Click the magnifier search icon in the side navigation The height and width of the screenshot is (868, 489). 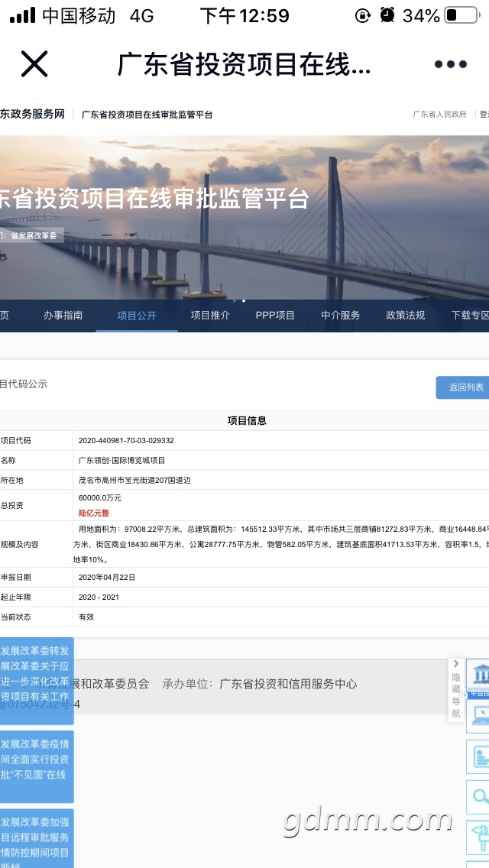tap(479, 797)
